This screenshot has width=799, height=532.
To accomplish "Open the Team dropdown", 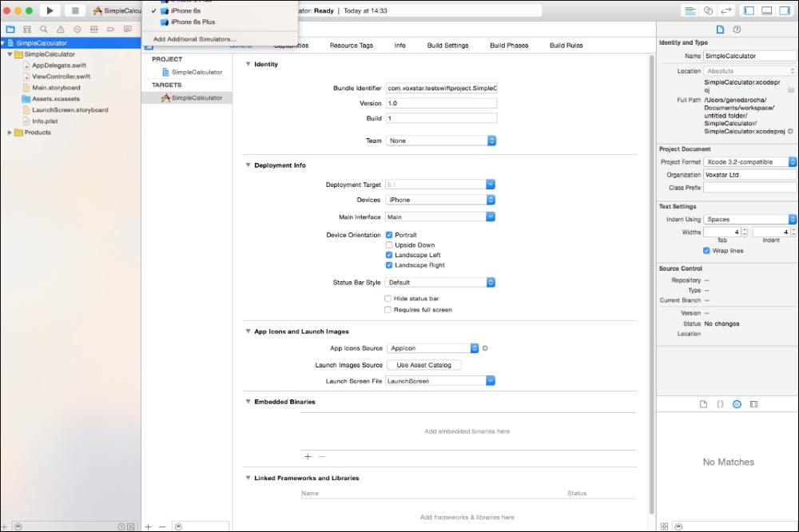I will [x=441, y=141].
